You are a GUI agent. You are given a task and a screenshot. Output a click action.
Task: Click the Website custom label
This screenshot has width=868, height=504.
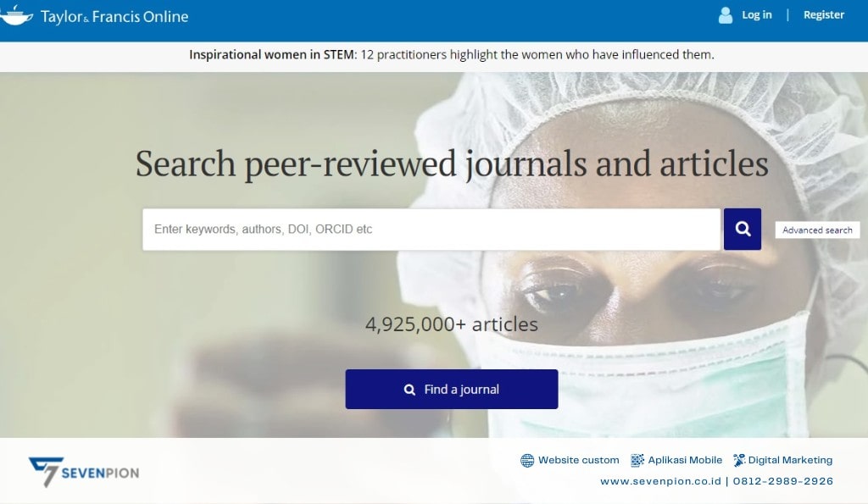(578, 460)
